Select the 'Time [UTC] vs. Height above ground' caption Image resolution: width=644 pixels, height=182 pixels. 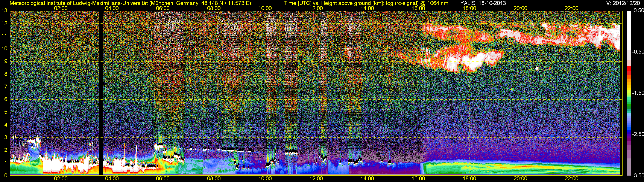[x=366, y=3]
